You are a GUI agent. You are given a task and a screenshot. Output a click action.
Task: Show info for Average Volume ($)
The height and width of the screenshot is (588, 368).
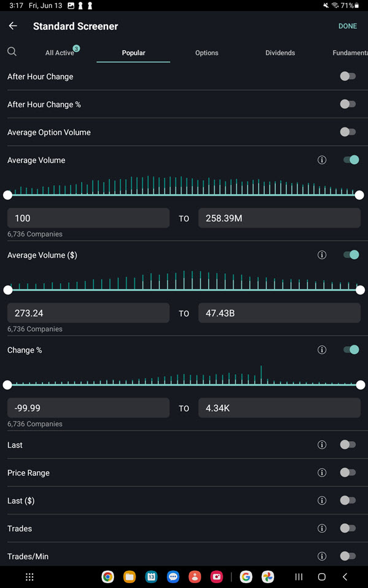pyautogui.click(x=322, y=255)
